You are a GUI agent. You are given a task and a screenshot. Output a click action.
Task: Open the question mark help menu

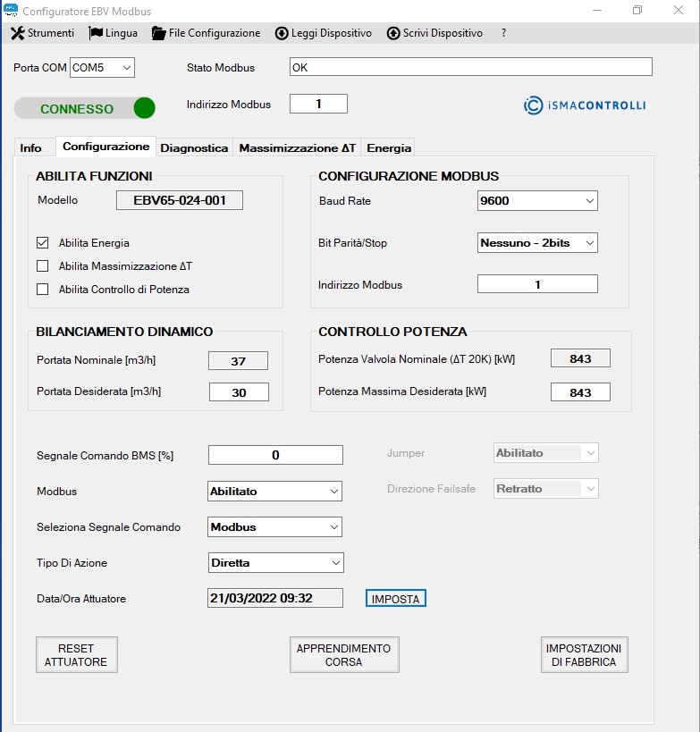[x=503, y=33]
